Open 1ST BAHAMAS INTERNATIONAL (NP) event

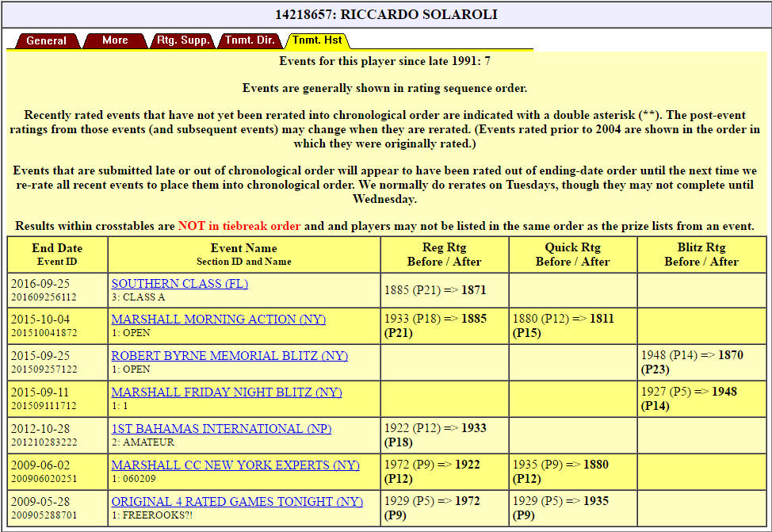click(x=221, y=429)
